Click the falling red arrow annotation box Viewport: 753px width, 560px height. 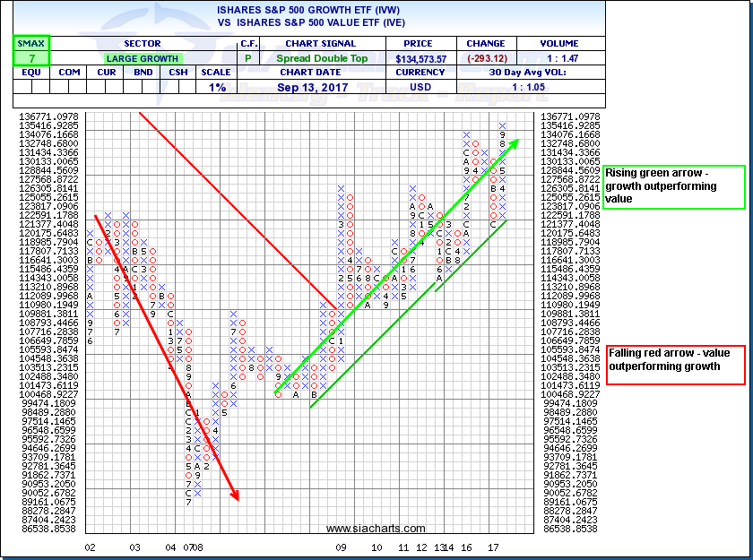point(676,366)
